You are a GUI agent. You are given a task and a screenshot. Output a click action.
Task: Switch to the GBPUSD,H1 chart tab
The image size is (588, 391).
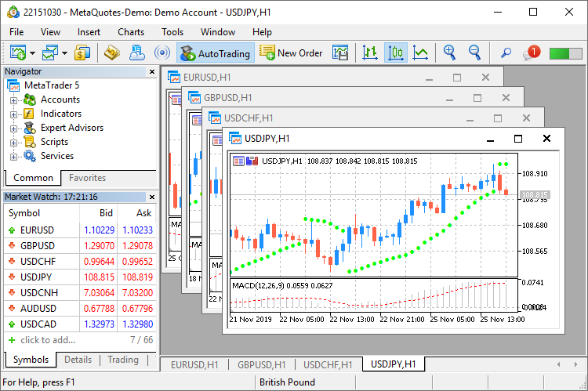[x=261, y=364]
